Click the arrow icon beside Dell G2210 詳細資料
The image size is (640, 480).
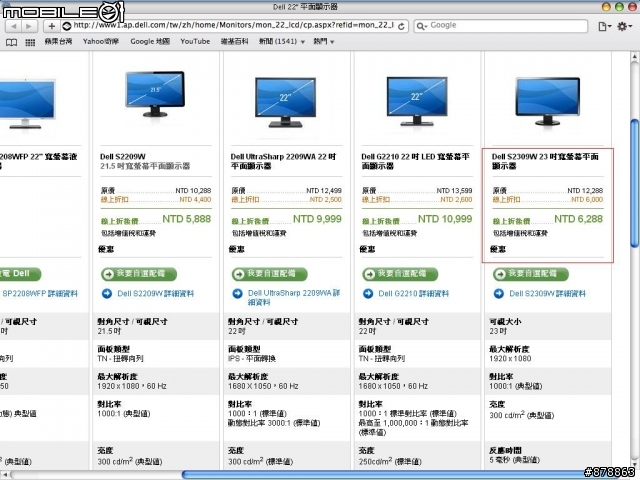pos(368,293)
